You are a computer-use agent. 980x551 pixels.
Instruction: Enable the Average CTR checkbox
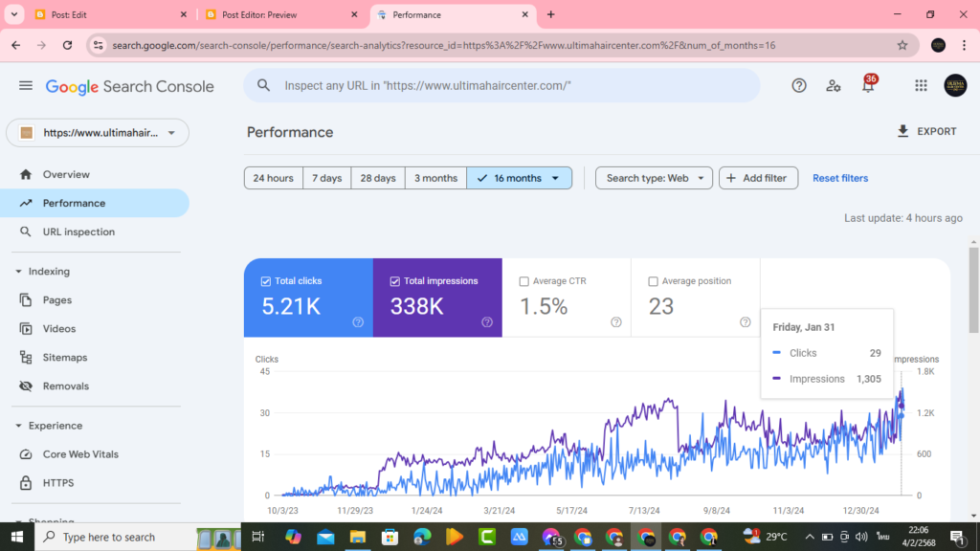click(523, 280)
